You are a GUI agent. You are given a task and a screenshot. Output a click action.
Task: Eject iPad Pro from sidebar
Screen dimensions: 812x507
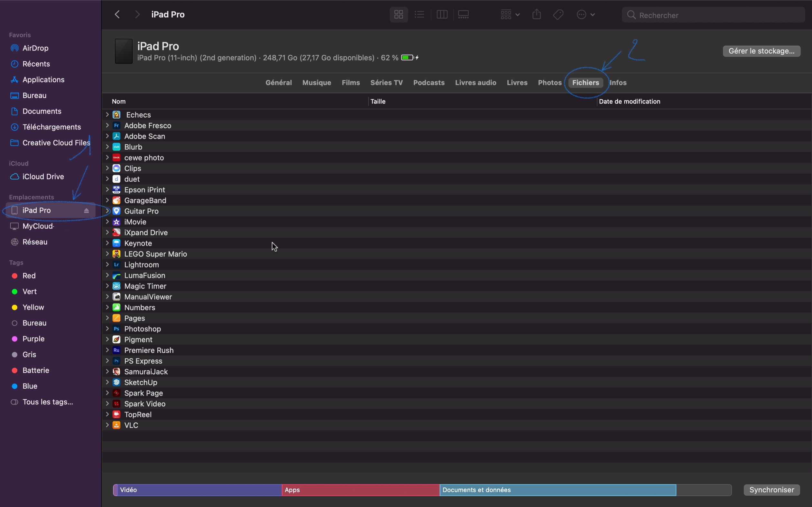86,211
